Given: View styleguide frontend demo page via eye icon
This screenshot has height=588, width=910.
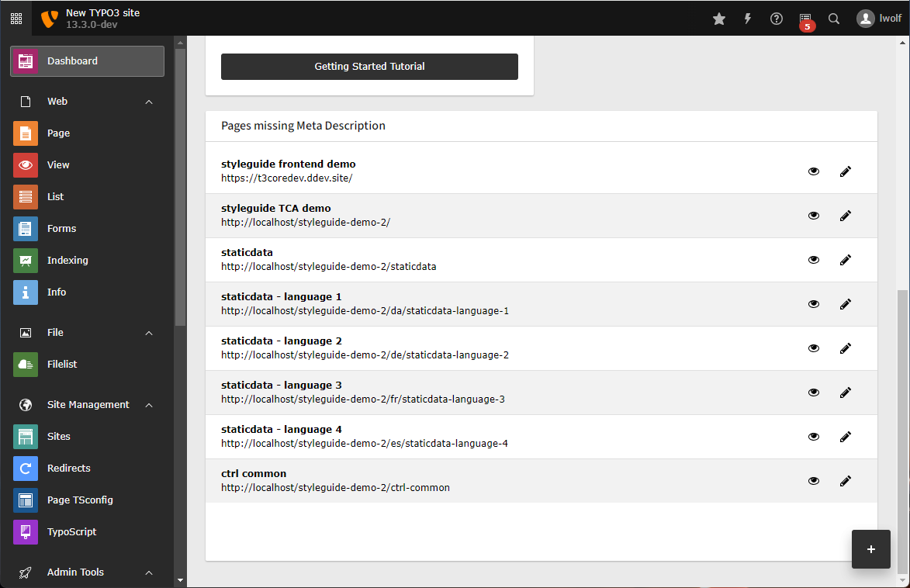Looking at the screenshot, I should tap(814, 171).
